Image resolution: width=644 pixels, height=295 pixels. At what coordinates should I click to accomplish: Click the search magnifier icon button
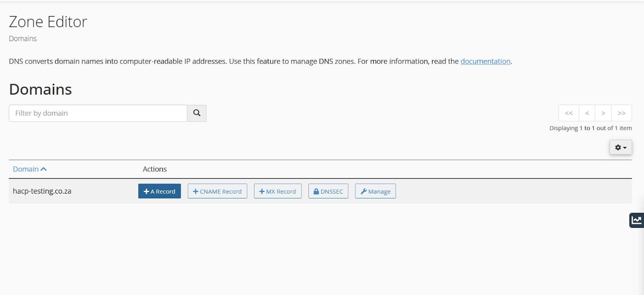197,113
